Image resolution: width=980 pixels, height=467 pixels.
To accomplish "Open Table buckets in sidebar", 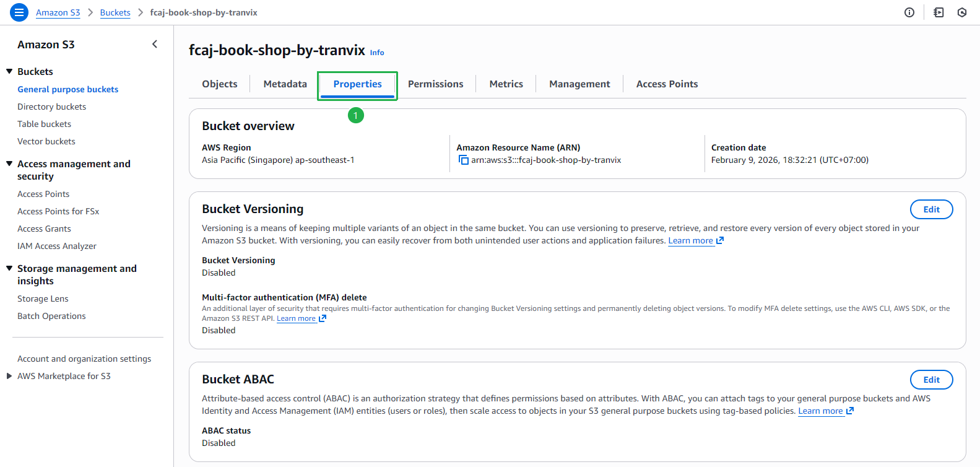I will [45, 124].
